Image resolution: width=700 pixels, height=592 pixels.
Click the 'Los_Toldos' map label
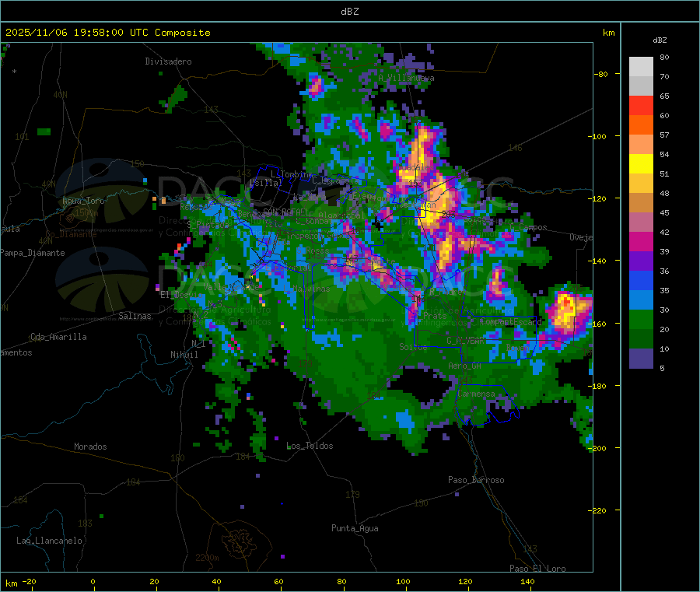coord(310,446)
